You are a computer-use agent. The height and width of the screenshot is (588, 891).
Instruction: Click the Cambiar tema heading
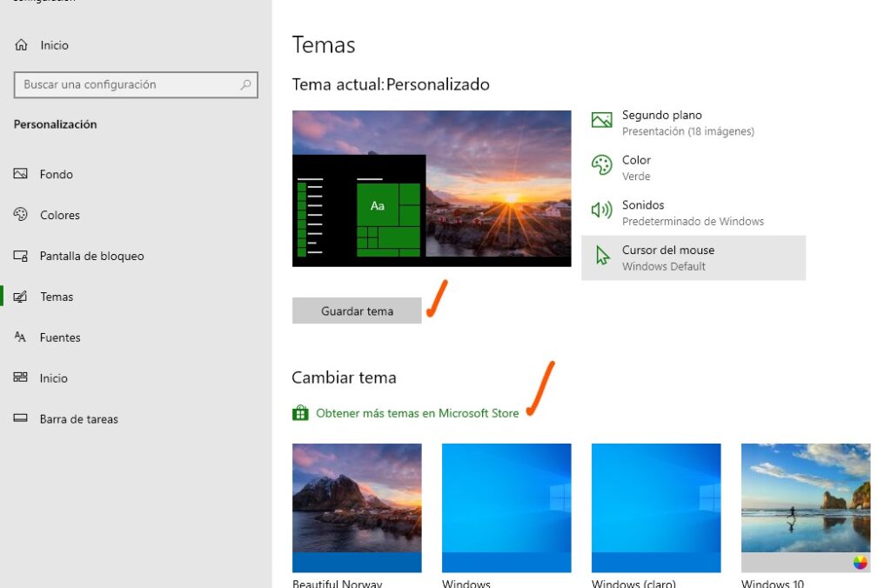coord(344,378)
